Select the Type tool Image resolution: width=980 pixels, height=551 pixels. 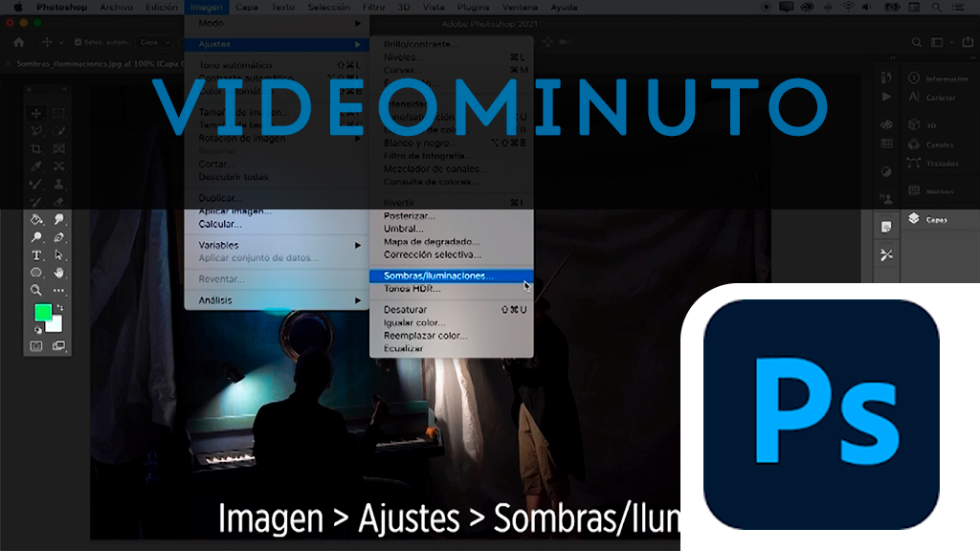(36, 255)
